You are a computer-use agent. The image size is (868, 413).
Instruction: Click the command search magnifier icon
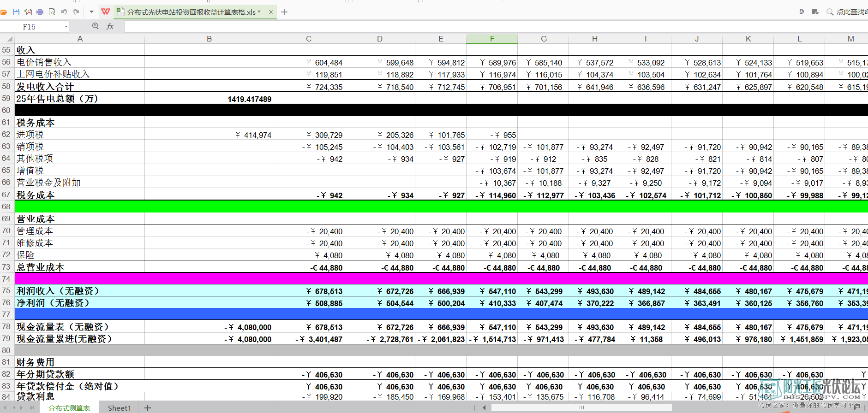pos(830,12)
